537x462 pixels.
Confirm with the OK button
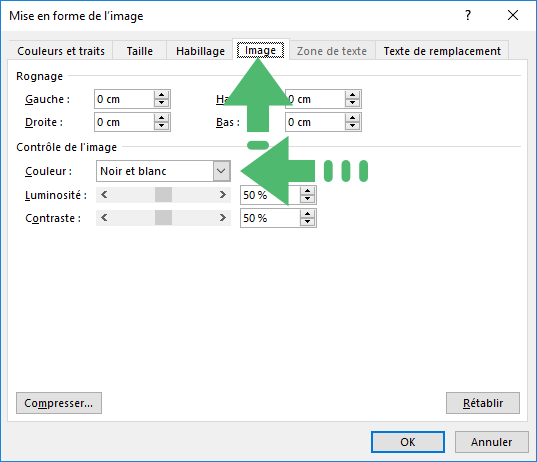click(408, 442)
